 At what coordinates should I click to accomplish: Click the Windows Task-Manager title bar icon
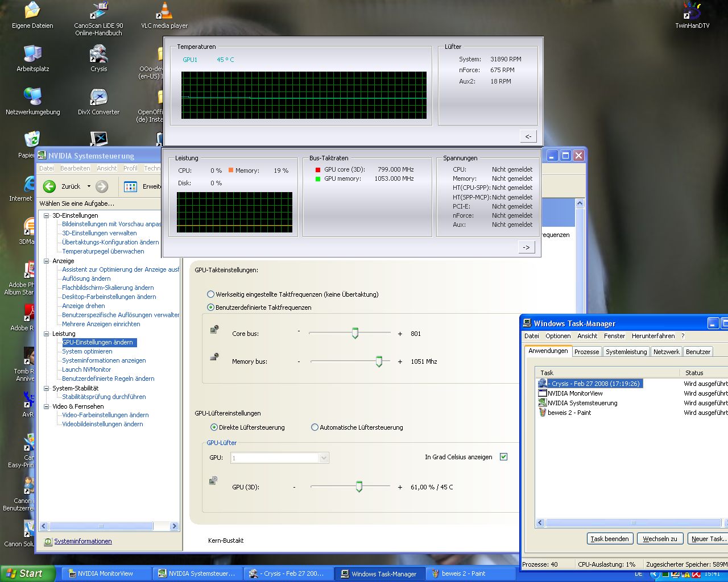(x=527, y=323)
